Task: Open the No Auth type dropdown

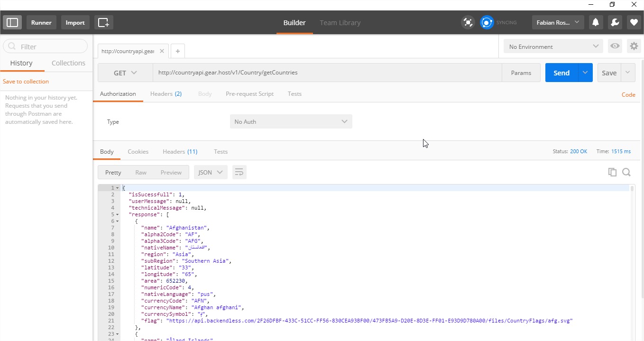Action: pyautogui.click(x=291, y=122)
